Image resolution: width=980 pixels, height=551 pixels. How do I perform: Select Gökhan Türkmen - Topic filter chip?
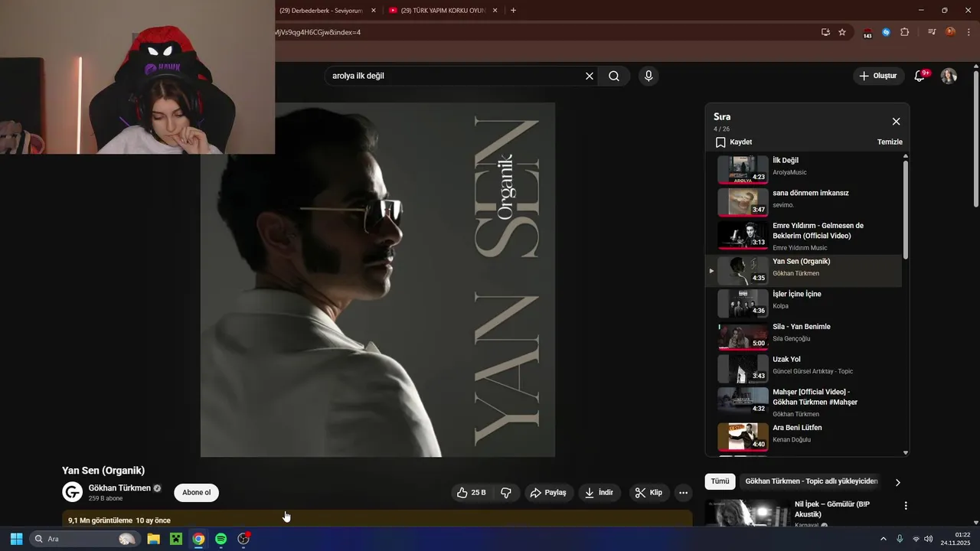click(812, 481)
